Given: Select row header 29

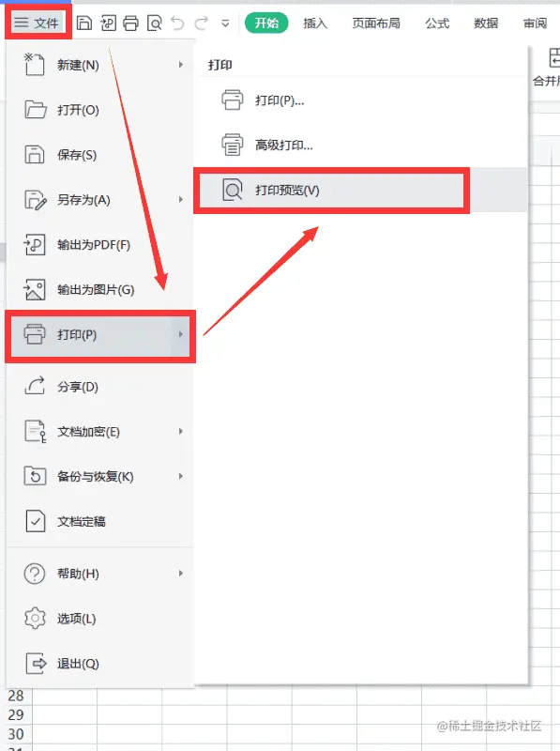Looking at the screenshot, I should pos(16,714).
